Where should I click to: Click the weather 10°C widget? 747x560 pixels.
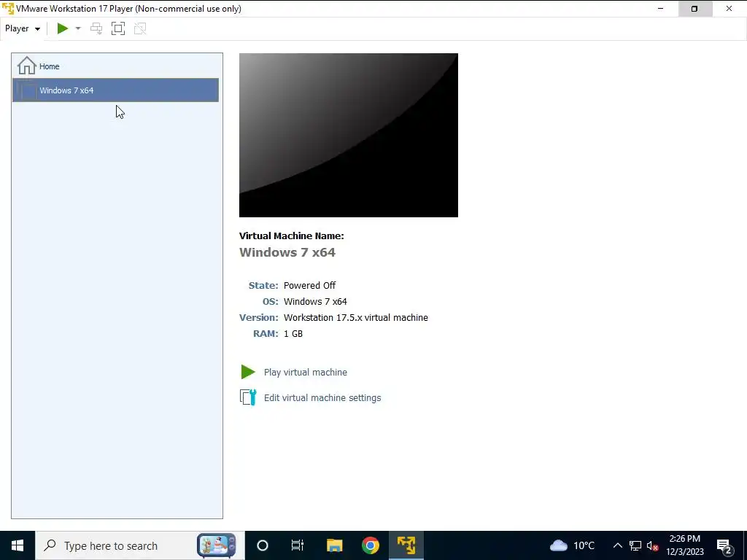click(572, 545)
